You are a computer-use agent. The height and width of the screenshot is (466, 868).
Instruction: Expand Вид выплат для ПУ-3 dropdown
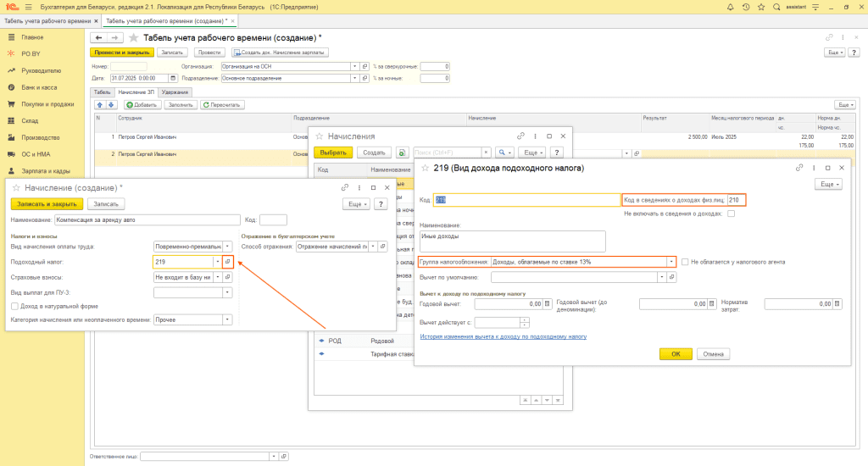(x=227, y=293)
